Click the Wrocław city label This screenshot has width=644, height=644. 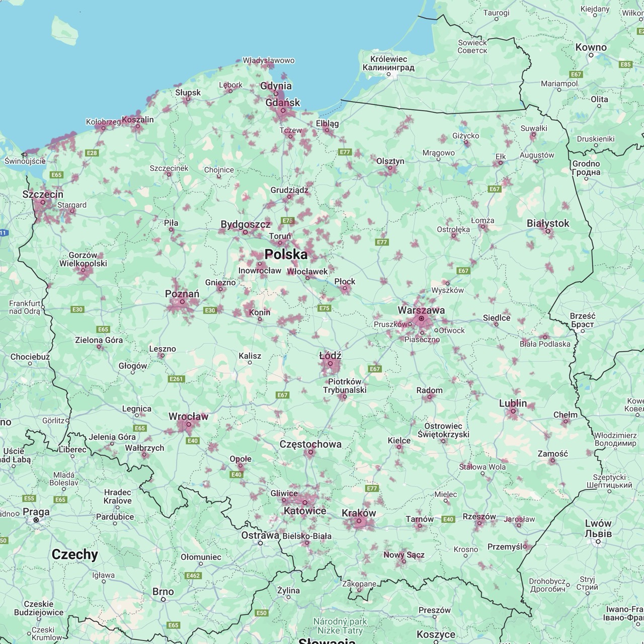click(188, 417)
